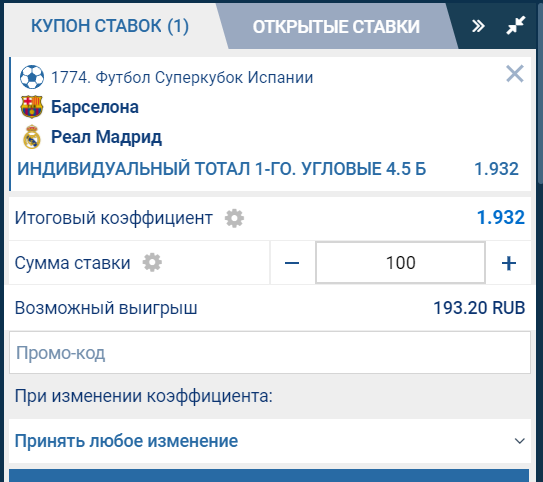
Task: Click the Реал Мадрид team name
Action: (106, 137)
